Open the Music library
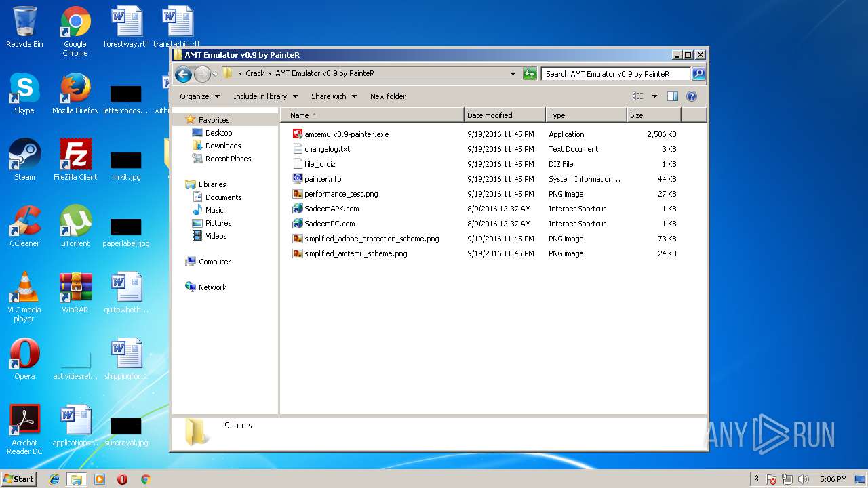This screenshot has height=488, width=868. point(214,210)
